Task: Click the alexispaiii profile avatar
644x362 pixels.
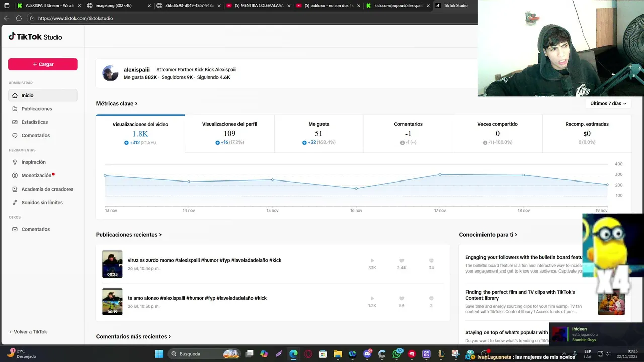Action: (110, 73)
